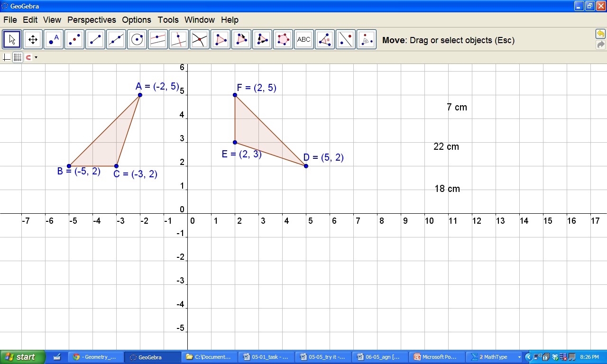
Task: Click the Show Desktop quick launch icon
Action: coord(57,357)
